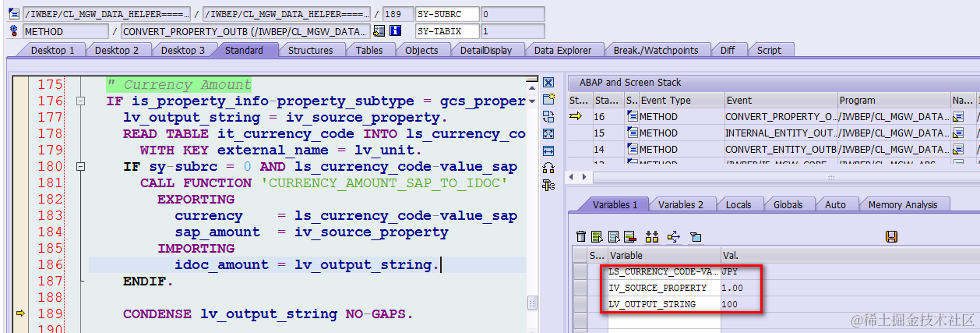The height and width of the screenshot is (333, 980).
Task: Click INTERNAL_ENTITY_OUT event in stack
Action: [780, 133]
